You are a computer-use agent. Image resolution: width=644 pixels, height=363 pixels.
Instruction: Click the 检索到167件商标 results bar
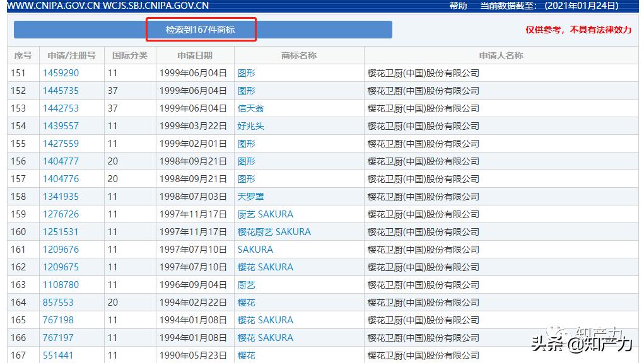203,30
